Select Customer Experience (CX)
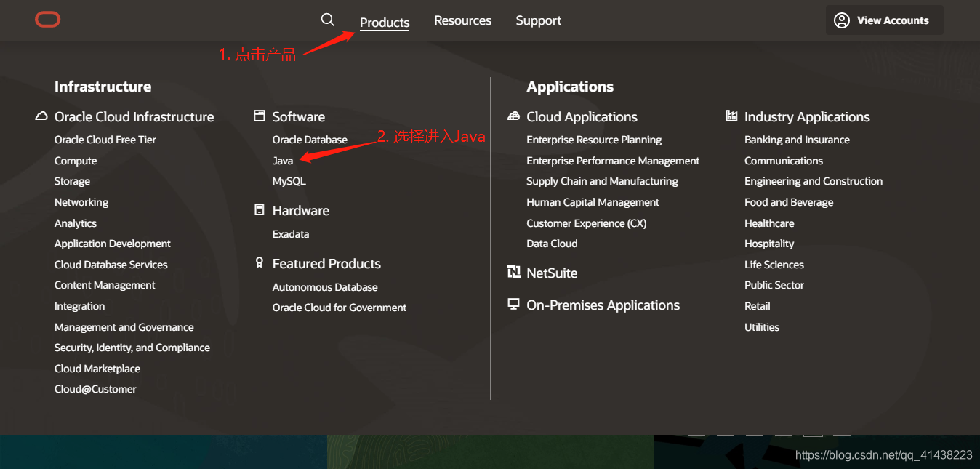This screenshot has height=469, width=980. tap(587, 223)
